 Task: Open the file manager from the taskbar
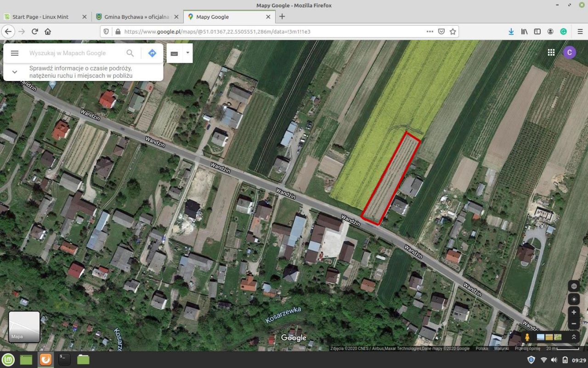(83, 360)
